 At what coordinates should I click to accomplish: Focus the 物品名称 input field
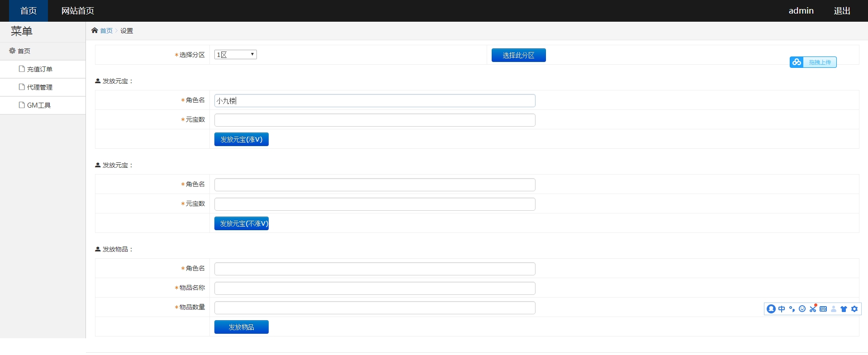pyautogui.click(x=375, y=288)
